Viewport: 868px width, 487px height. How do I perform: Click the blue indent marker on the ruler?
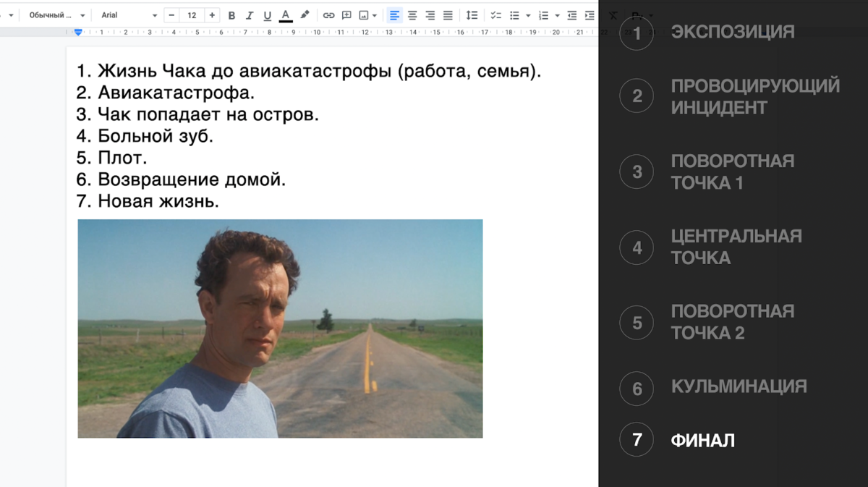click(78, 32)
